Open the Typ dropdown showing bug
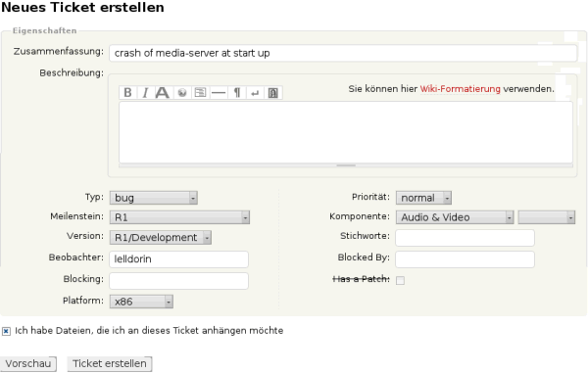This screenshot has width=588, height=374. pos(154,198)
